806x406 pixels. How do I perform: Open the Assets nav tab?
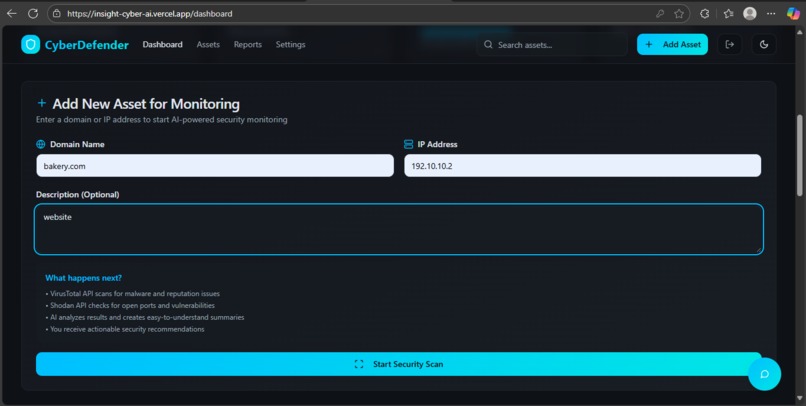pos(208,45)
